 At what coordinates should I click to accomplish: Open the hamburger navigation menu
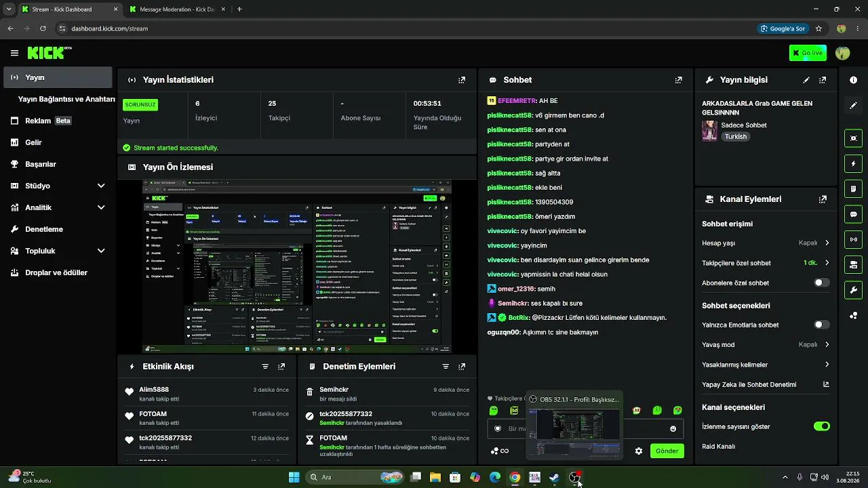14,53
